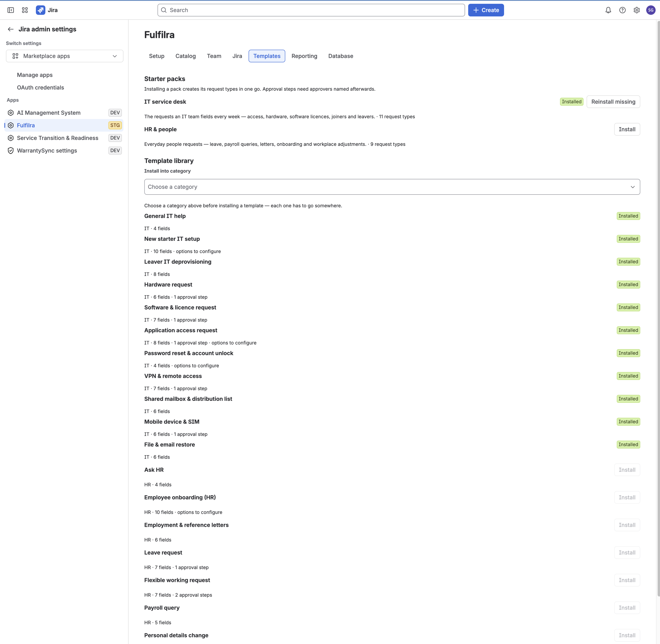Click the WarrantySync shield icon
This screenshot has width=660, height=644.
point(11,150)
